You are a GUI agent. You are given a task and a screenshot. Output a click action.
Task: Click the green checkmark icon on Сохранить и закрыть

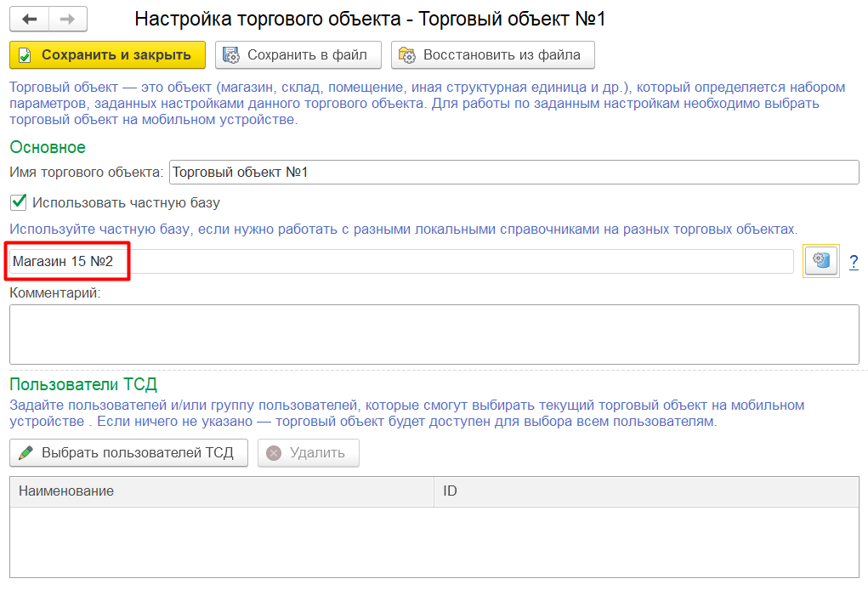[x=26, y=54]
